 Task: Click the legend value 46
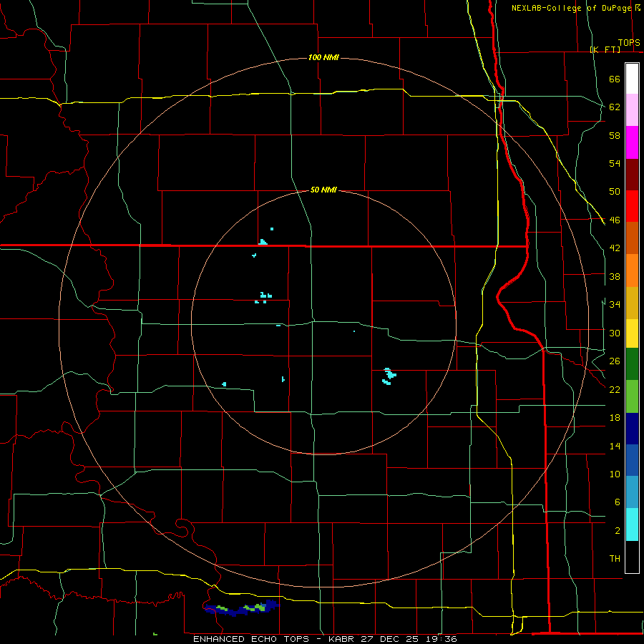tap(615, 220)
